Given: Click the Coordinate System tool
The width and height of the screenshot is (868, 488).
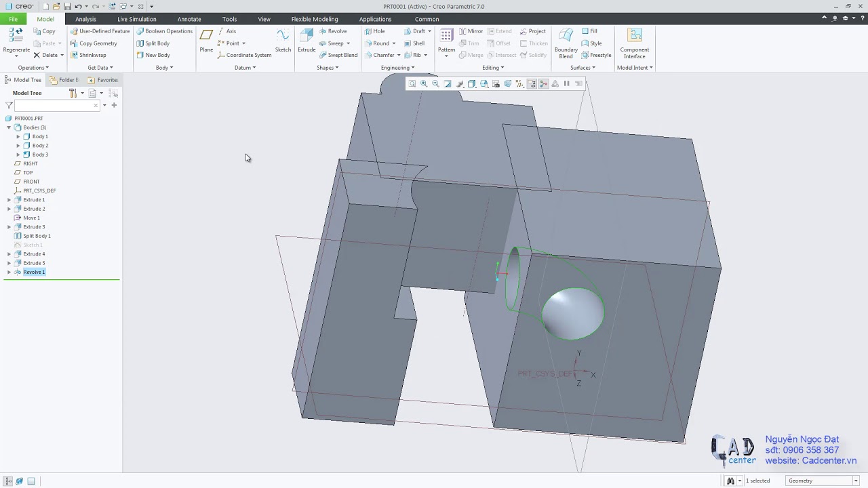Looking at the screenshot, I should coord(244,55).
